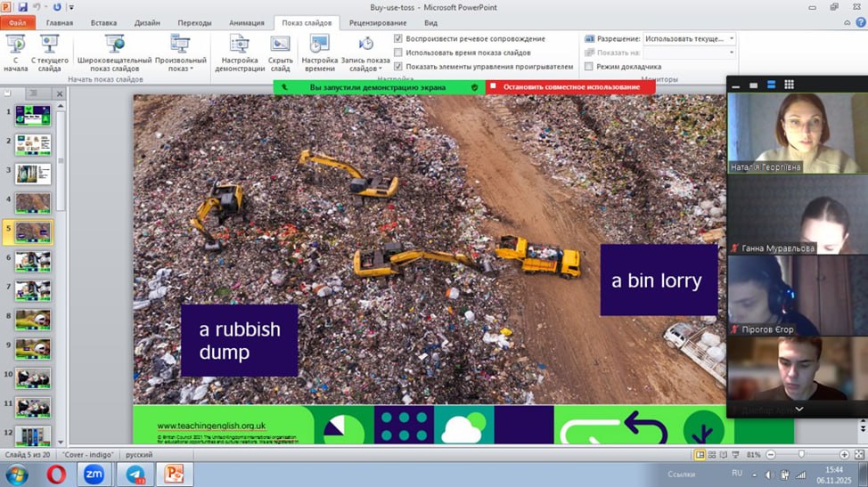Open the File tab

click(x=18, y=22)
